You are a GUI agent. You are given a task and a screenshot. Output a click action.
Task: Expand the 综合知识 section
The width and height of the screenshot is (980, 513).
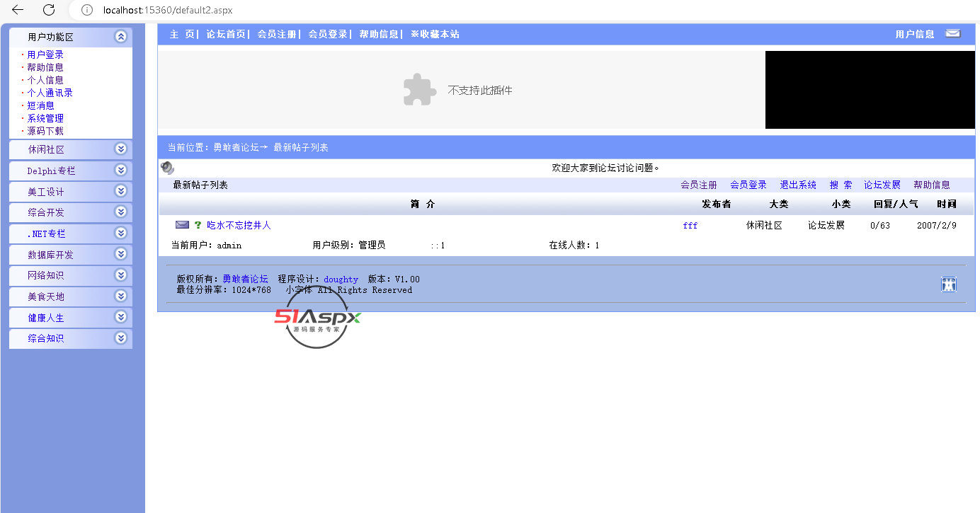[x=121, y=338]
